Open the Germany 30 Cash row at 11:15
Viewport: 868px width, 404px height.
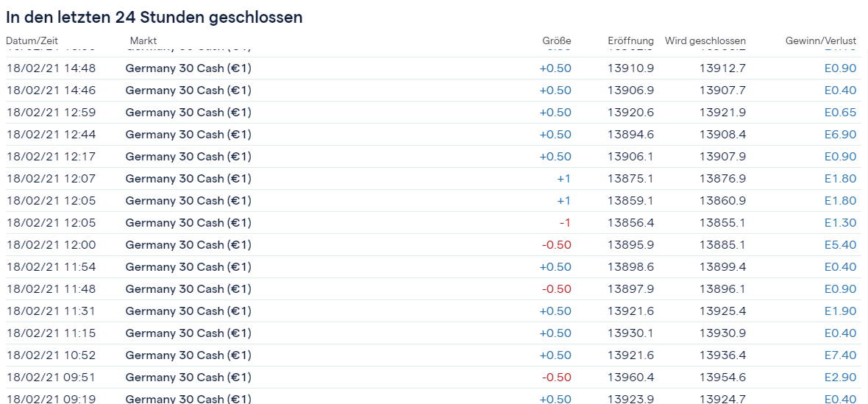tap(188, 333)
